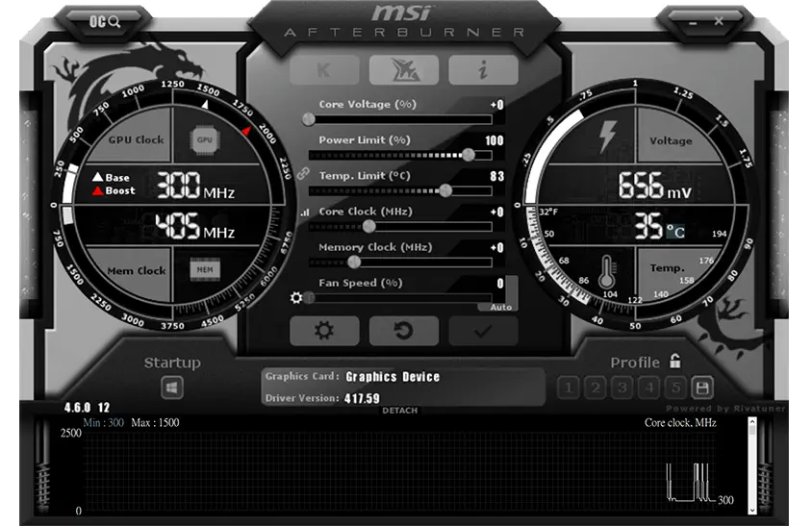Click the Temp. Limit value 83
The height and width of the screenshot is (526, 812).
pyautogui.click(x=497, y=176)
